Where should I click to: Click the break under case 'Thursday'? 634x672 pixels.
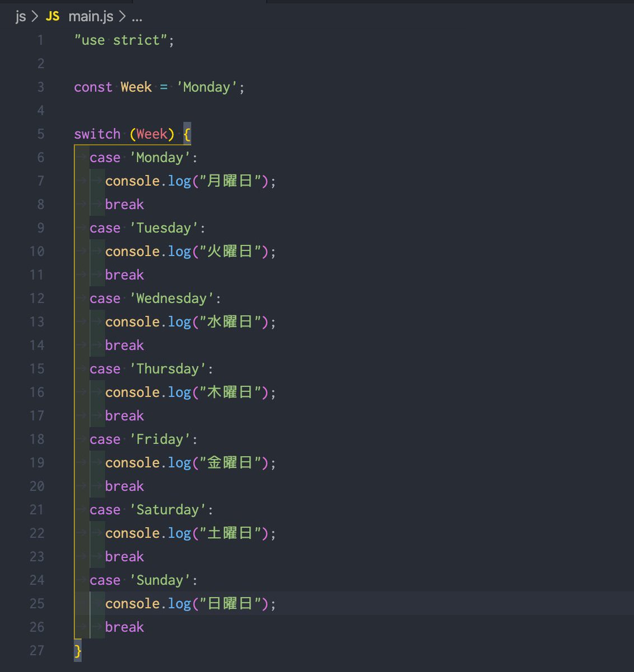pos(124,416)
